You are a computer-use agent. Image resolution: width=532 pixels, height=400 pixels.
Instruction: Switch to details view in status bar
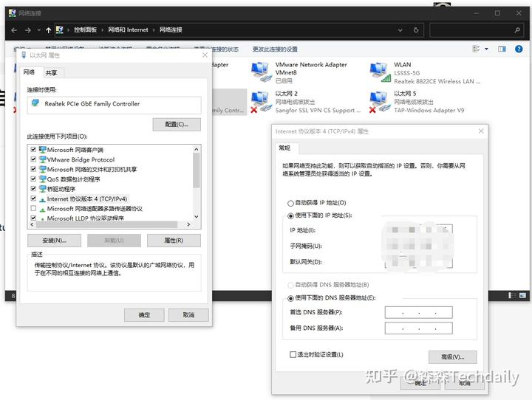511,296
